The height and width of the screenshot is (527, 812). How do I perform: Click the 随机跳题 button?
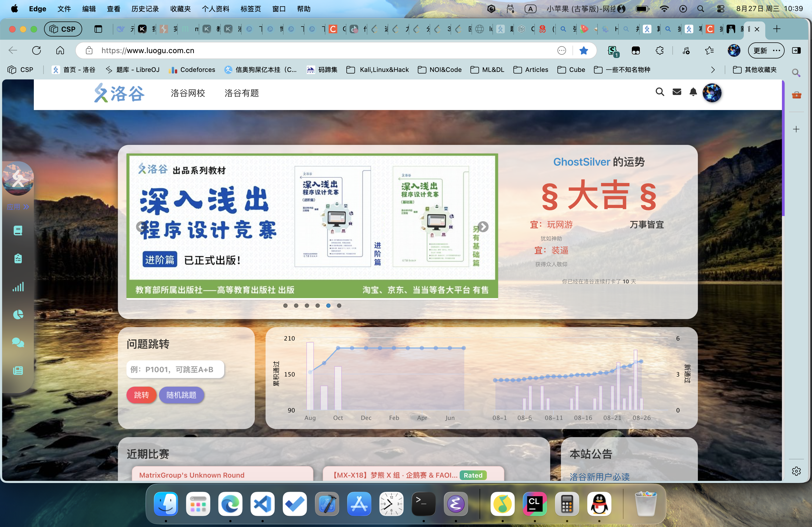pyautogui.click(x=181, y=395)
